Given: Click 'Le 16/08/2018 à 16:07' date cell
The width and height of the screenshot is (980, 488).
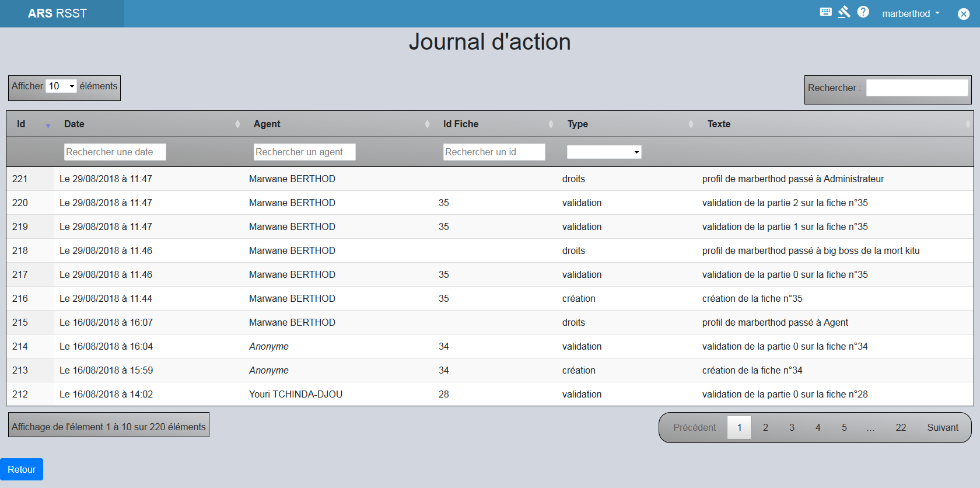Looking at the screenshot, I should tap(106, 322).
